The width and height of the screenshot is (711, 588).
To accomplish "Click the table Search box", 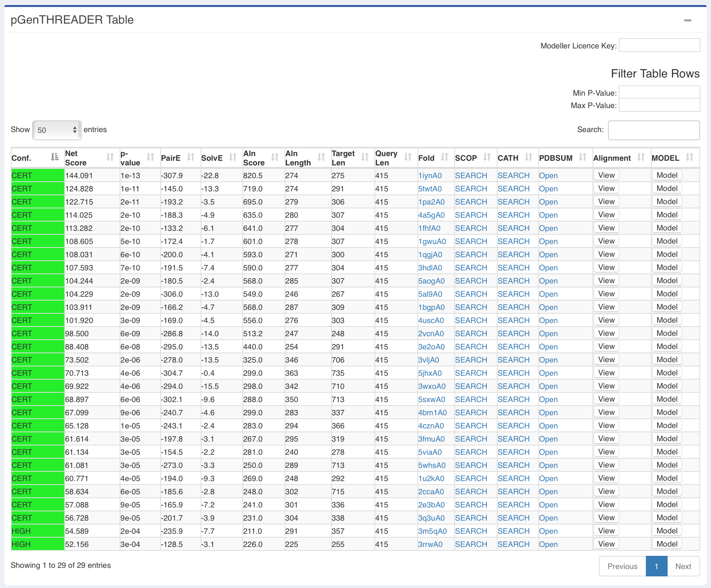I will coord(654,130).
